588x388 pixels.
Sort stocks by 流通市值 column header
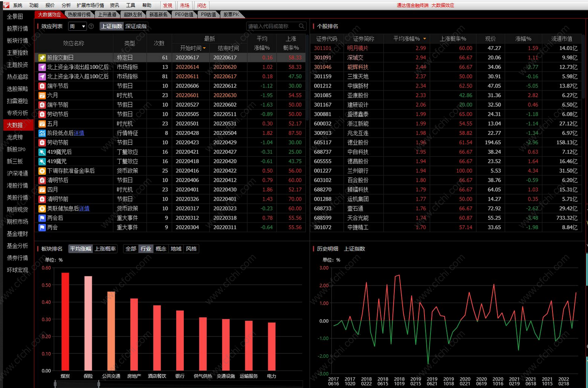tap(562, 39)
